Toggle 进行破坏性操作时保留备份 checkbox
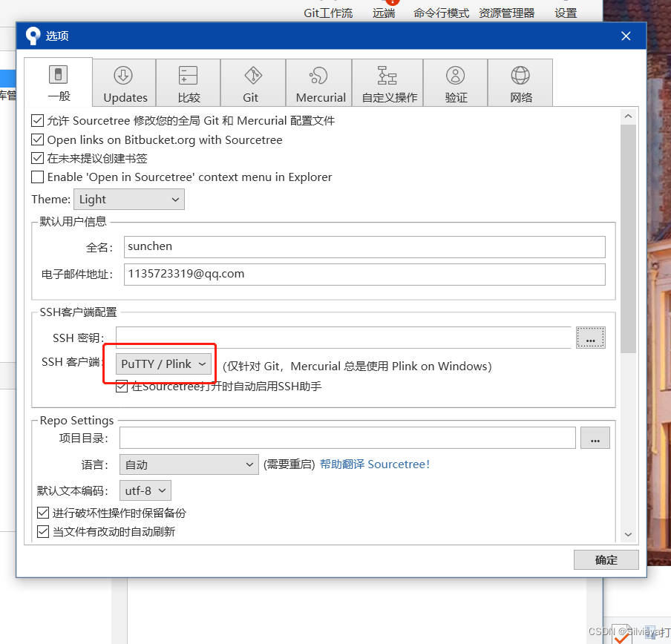This screenshot has width=671, height=644. [x=43, y=513]
